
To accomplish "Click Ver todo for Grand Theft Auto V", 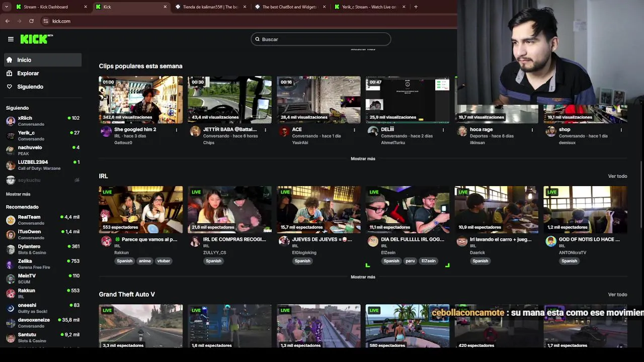I will 617,295.
